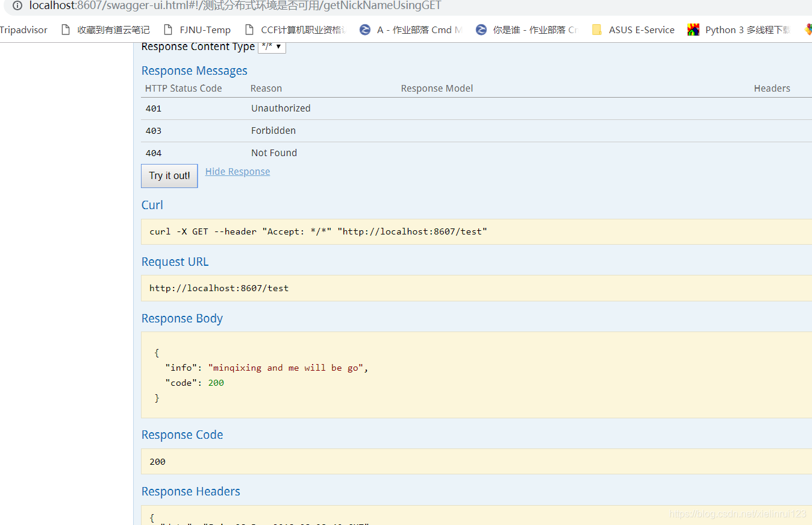Click the HTTP Status Code column header

tap(183, 89)
